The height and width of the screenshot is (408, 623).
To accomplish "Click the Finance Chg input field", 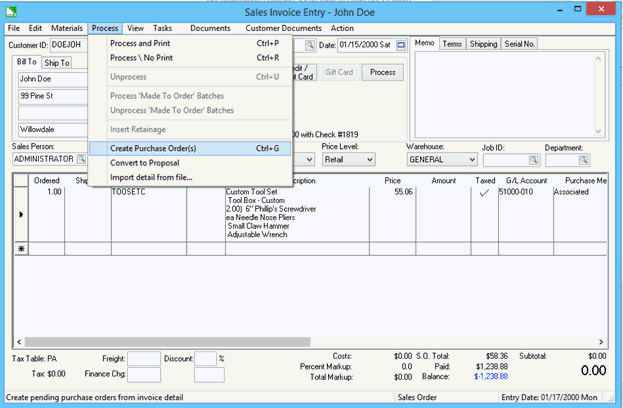I will (144, 374).
